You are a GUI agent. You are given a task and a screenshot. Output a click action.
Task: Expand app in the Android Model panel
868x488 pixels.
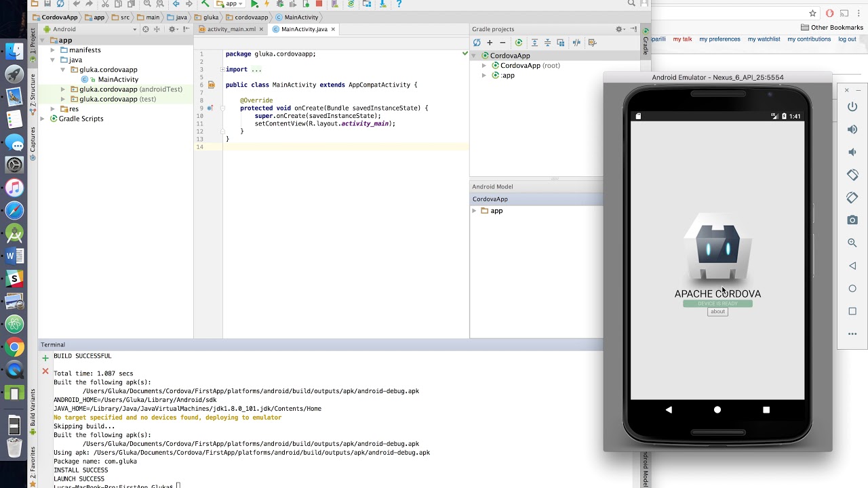pos(474,211)
